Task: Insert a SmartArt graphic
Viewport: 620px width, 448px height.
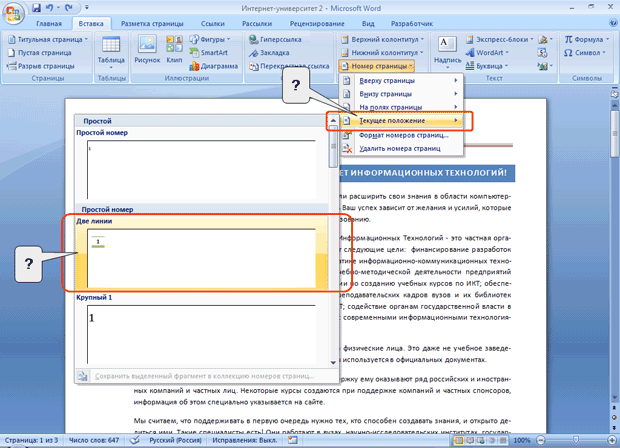Action: (x=209, y=53)
